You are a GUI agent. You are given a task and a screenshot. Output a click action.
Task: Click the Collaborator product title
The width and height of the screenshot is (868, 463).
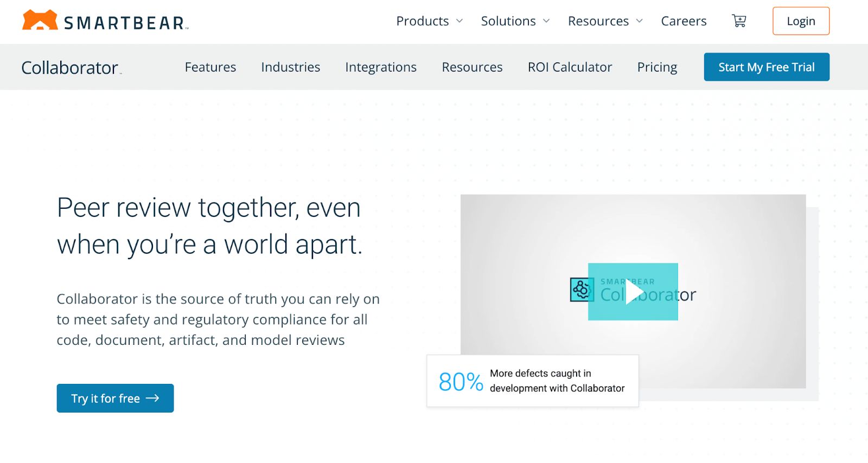point(71,68)
